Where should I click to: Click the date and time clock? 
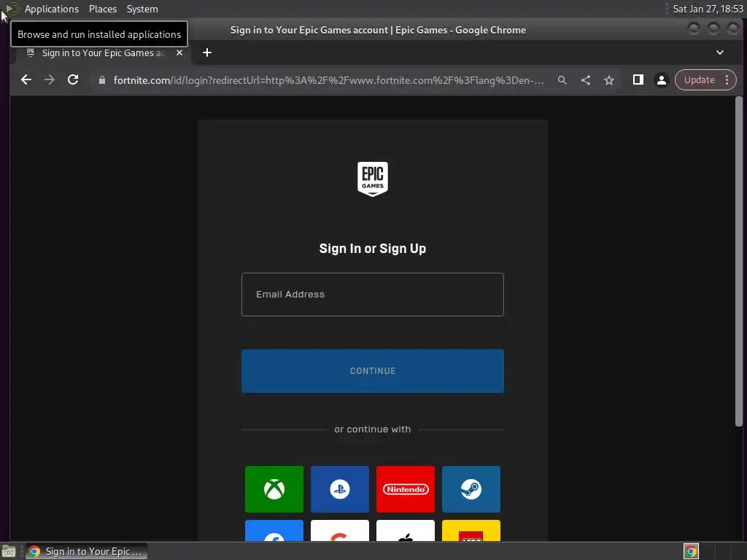point(708,9)
